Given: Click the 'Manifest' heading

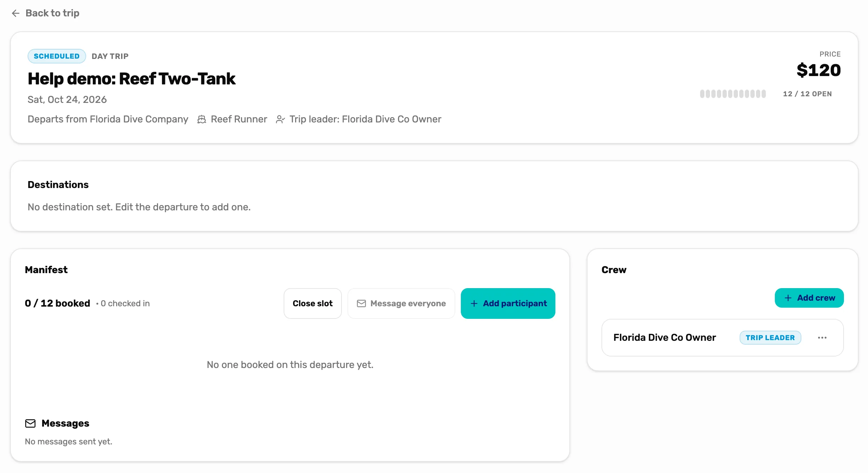Looking at the screenshot, I should 46,270.
